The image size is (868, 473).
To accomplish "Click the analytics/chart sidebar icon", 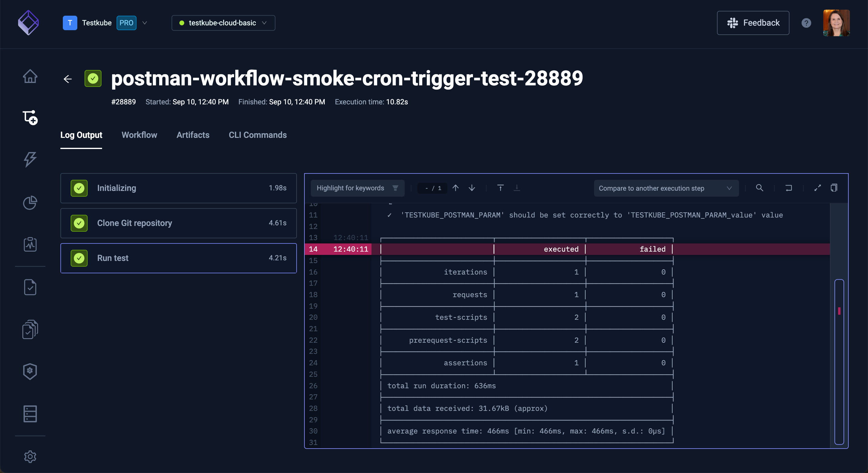I will pos(30,203).
